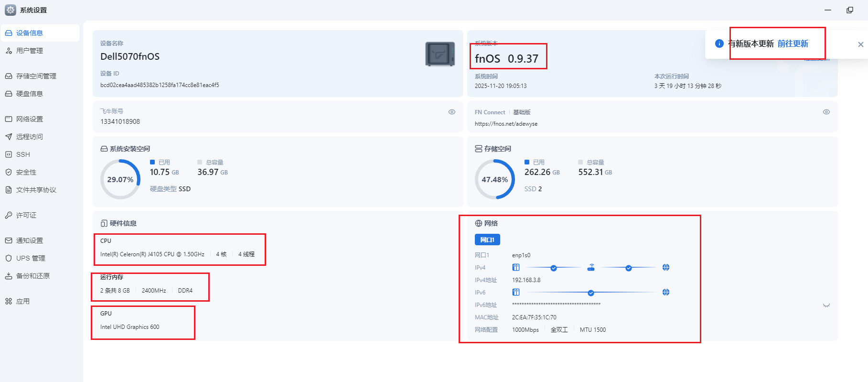Click the 47.48% storage usage ring
Image resolution: width=868 pixels, height=382 pixels.
click(495, 179)
